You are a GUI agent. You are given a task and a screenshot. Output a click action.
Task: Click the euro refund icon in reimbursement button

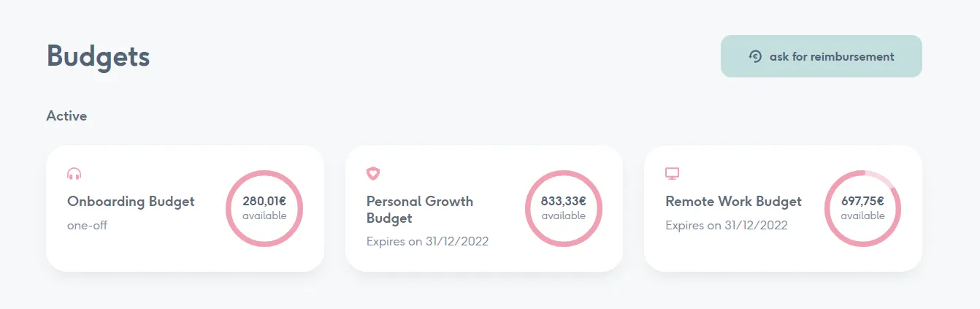755,56
